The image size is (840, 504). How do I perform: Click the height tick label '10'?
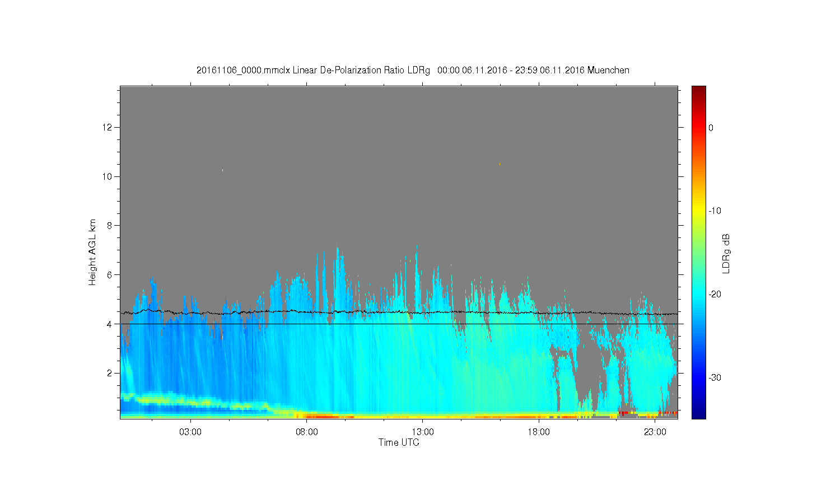[108, 176]
